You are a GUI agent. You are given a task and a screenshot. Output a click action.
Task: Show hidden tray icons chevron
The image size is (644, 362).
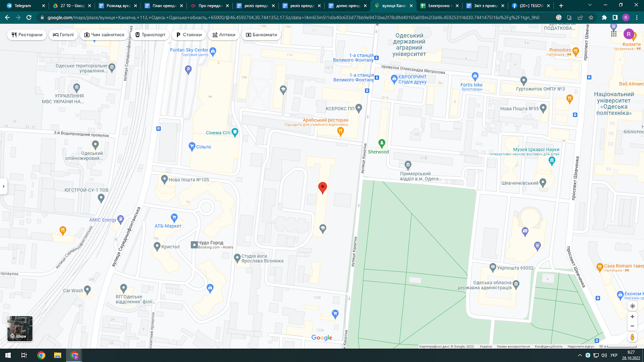pyautogui.click(x=580, y=355)
